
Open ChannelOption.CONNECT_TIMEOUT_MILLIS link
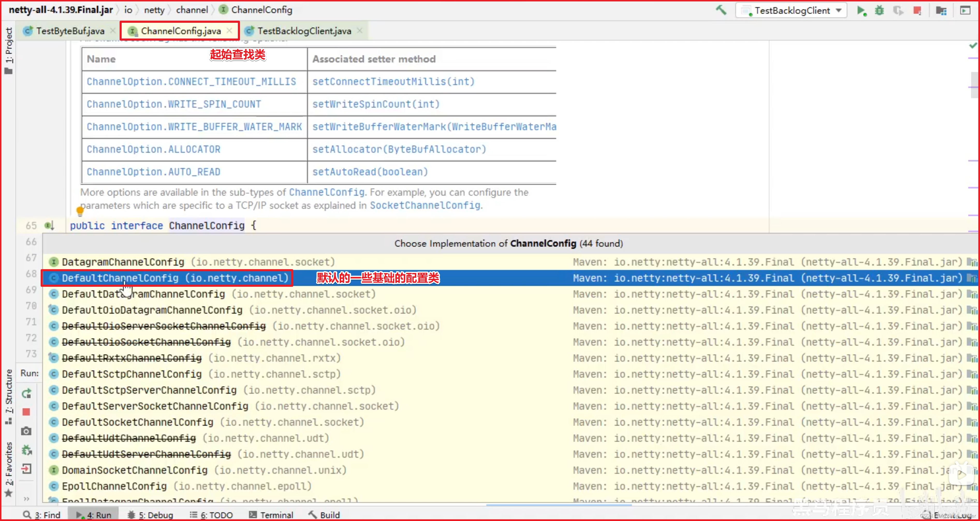(191, 81)
